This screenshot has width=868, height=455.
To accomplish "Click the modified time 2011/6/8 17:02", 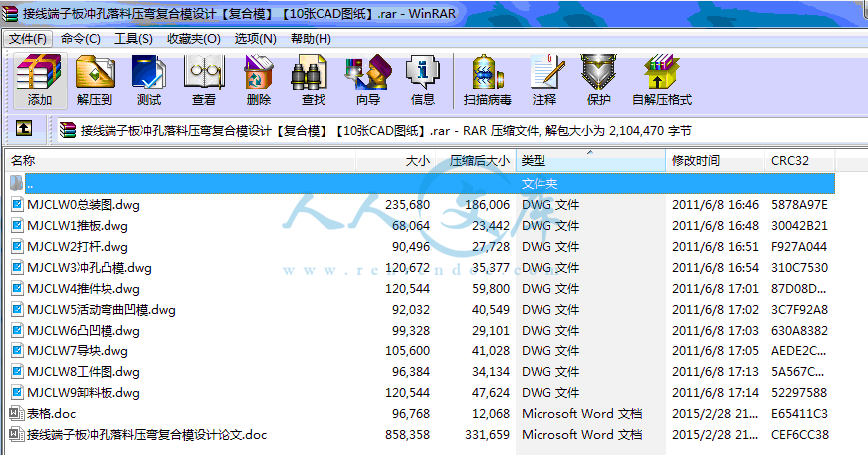I will 716,309.
